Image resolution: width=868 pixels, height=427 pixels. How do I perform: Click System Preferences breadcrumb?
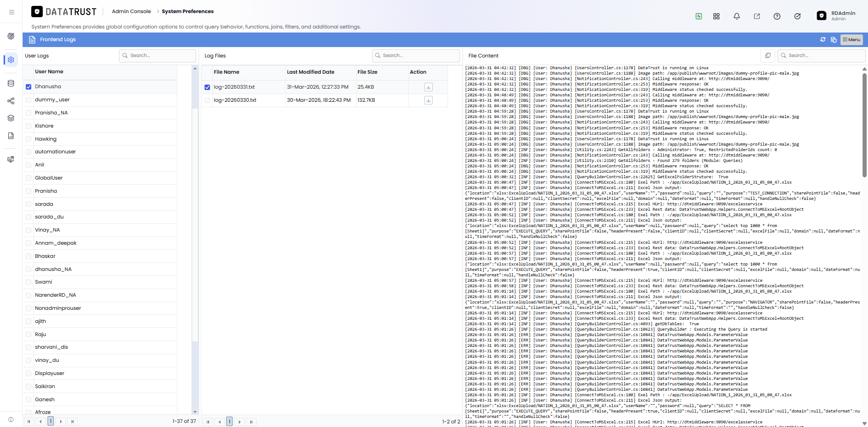click(x=188, y=11)
